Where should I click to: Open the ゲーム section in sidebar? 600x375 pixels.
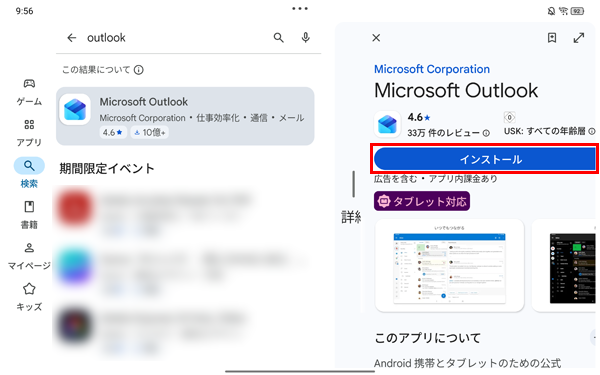(x=29, y=92)
